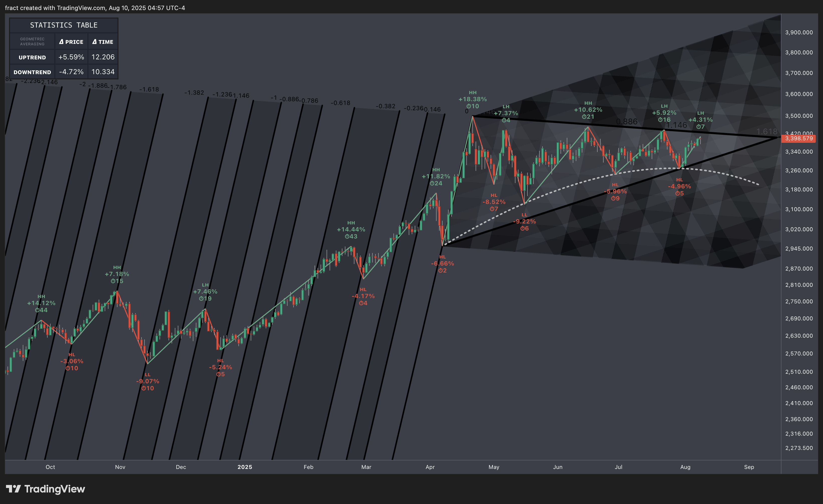
Task: Select the STATISTICS TABLE title
Action: coord(64,25)
